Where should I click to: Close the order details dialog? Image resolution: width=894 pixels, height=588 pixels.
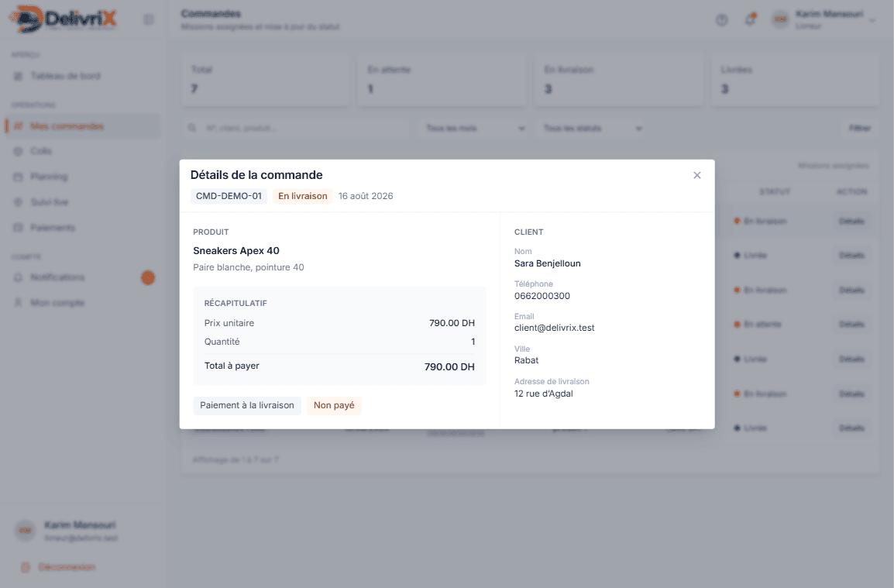[696, 175]
